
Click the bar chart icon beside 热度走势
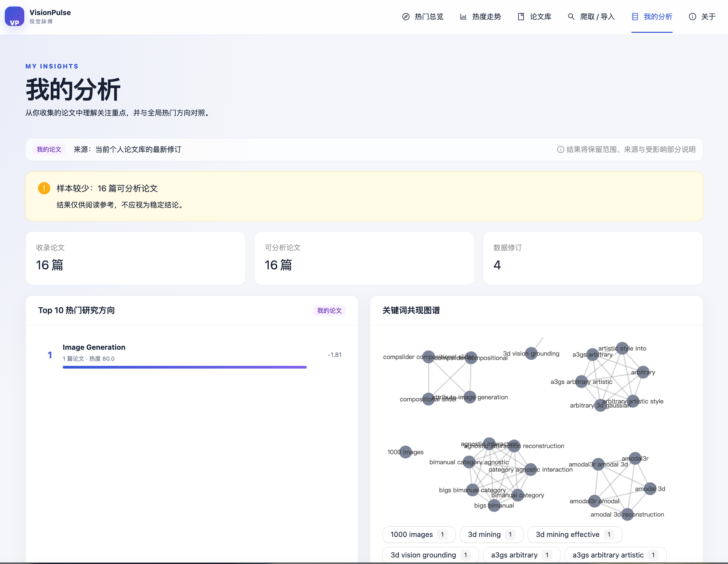[463, 17]
